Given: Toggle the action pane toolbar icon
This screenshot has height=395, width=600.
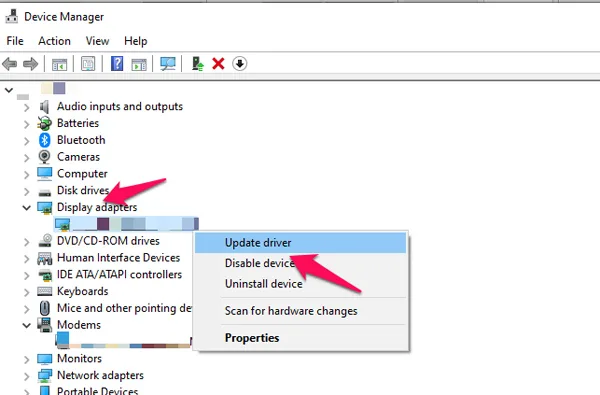Looking at the screenshot, I should click(139, 64).
